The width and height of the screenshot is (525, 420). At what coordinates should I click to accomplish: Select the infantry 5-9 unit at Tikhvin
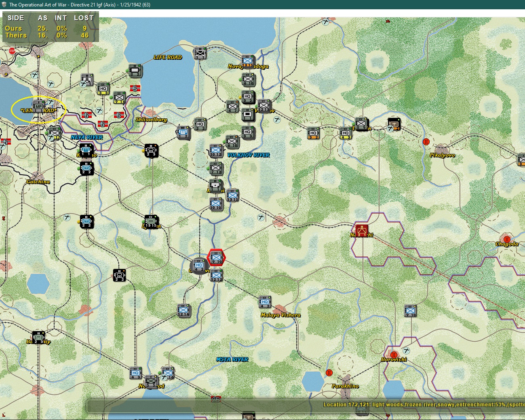(x=361, y=124)
